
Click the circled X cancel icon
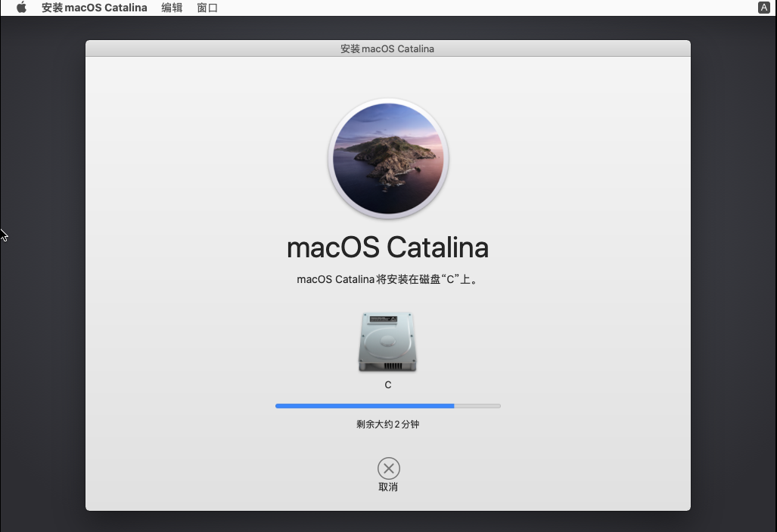(389, 468)
